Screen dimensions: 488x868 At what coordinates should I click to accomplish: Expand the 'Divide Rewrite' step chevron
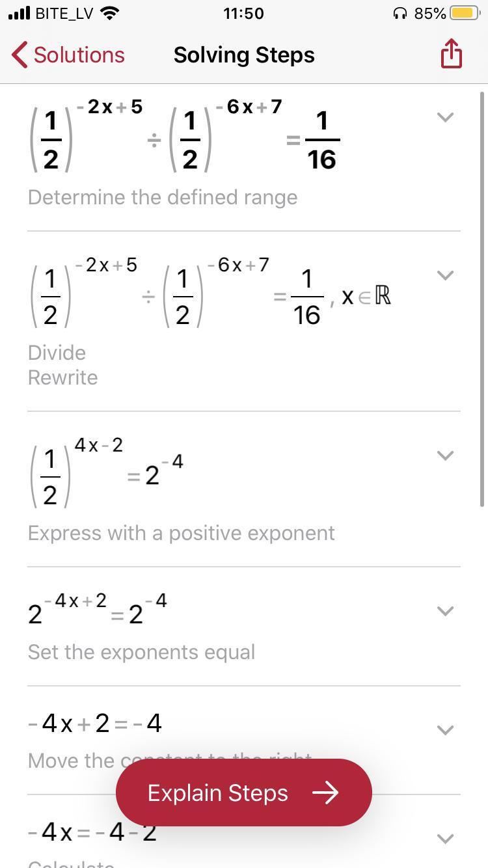click(445, 275)
